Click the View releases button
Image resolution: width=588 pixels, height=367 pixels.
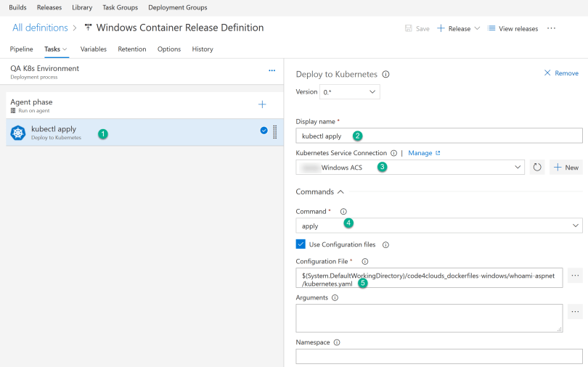(513, 28)
